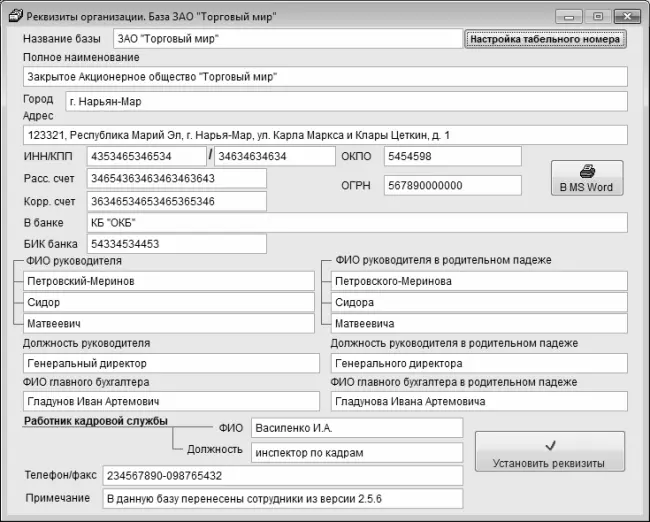This screenshot has height=522, width=650.
Task: Edit the Корр. счет field
Action: pos(177,202)
